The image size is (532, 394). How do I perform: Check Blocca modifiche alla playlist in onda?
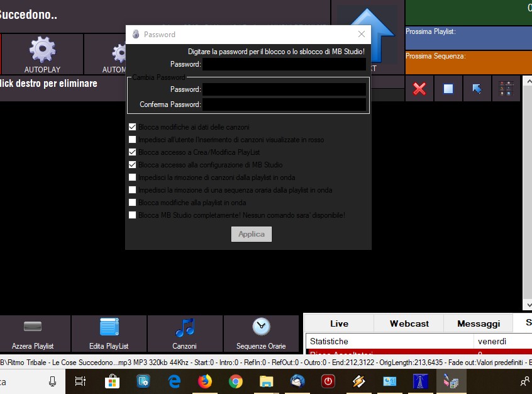[133, 203]
